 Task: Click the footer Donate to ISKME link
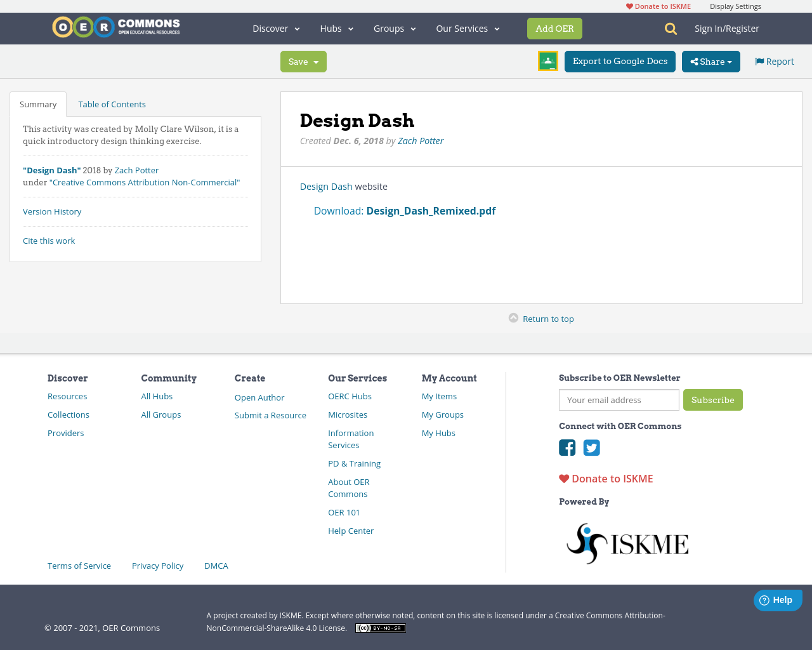(606, 479)
